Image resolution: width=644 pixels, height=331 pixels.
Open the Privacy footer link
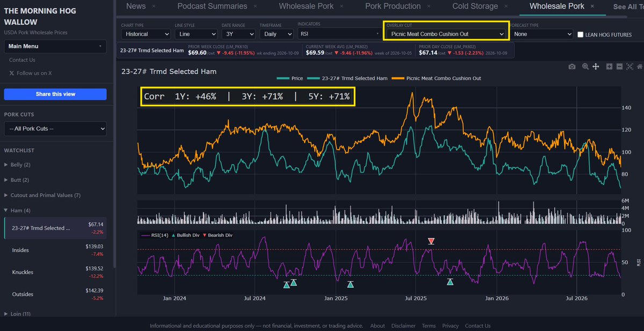[450, 326]
